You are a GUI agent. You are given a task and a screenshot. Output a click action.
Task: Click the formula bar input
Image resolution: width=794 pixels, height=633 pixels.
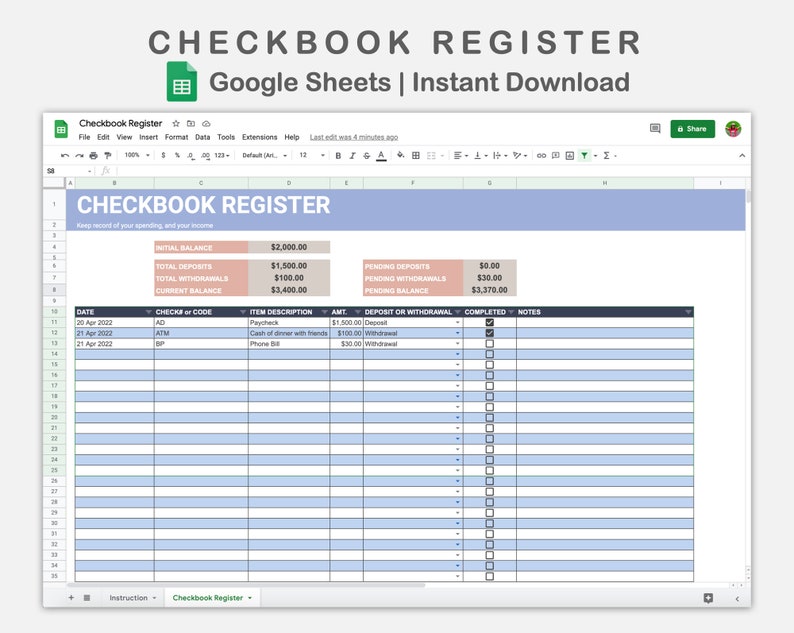[x=430, y=171]
